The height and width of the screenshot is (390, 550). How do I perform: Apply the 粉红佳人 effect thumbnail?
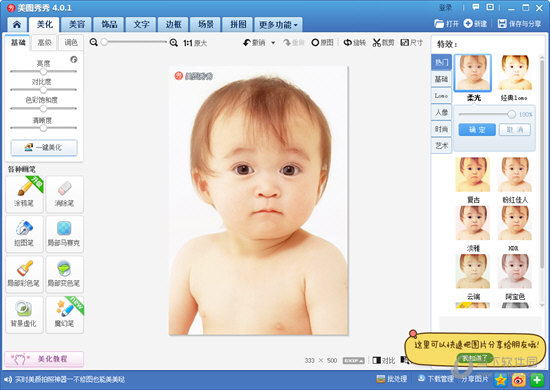click(515, 174)
